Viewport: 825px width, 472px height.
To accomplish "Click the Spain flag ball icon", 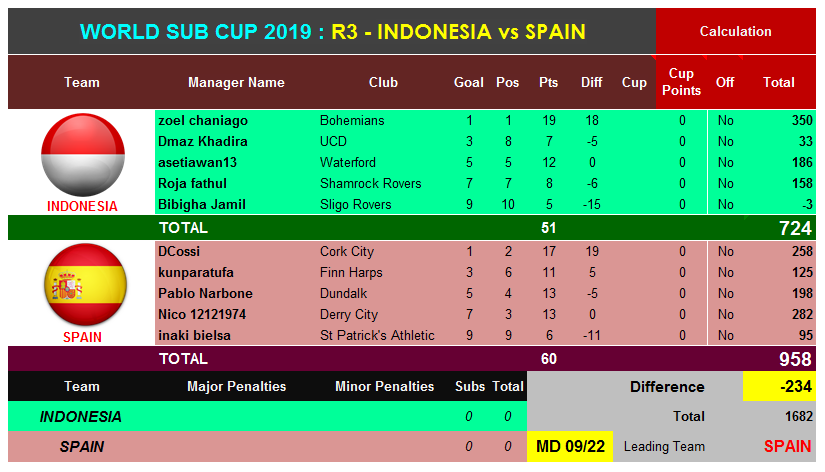I will tap(85, 285).
